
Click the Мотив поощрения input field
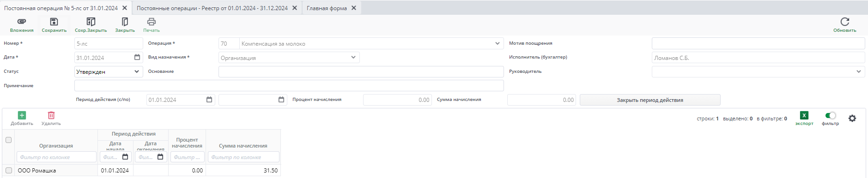[758, 43]
